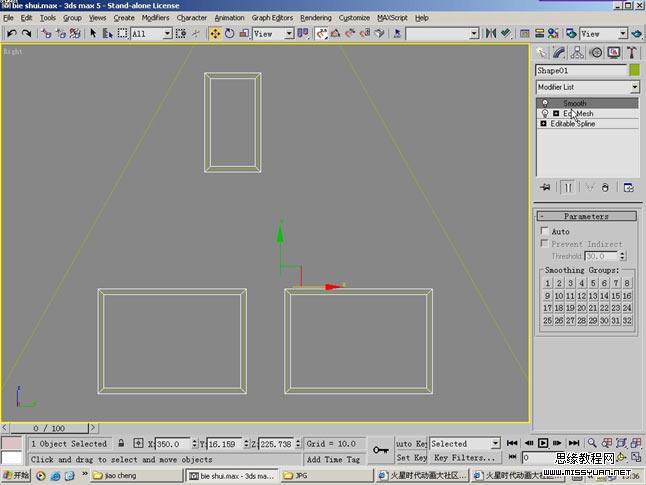
Task: Toggle Smooth modifier light bulb visibility
Action: [x=545, y=103]
